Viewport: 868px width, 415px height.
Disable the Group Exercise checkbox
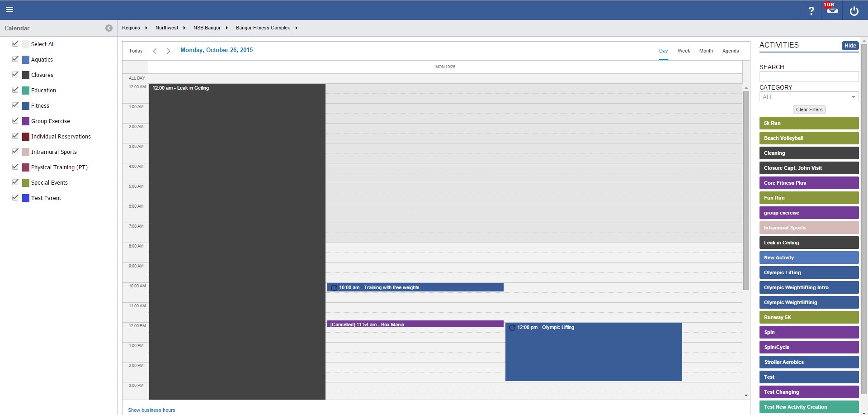(x=15, y=121)
